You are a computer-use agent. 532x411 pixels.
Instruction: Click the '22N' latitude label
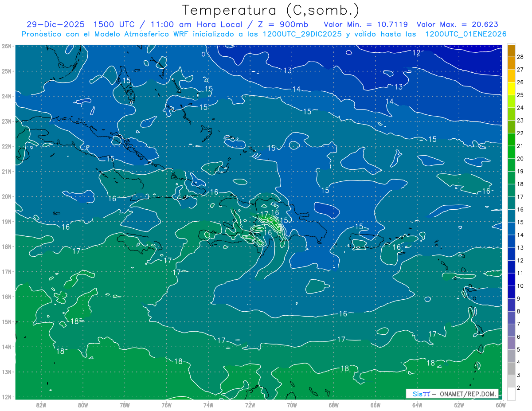pos(7,146)
